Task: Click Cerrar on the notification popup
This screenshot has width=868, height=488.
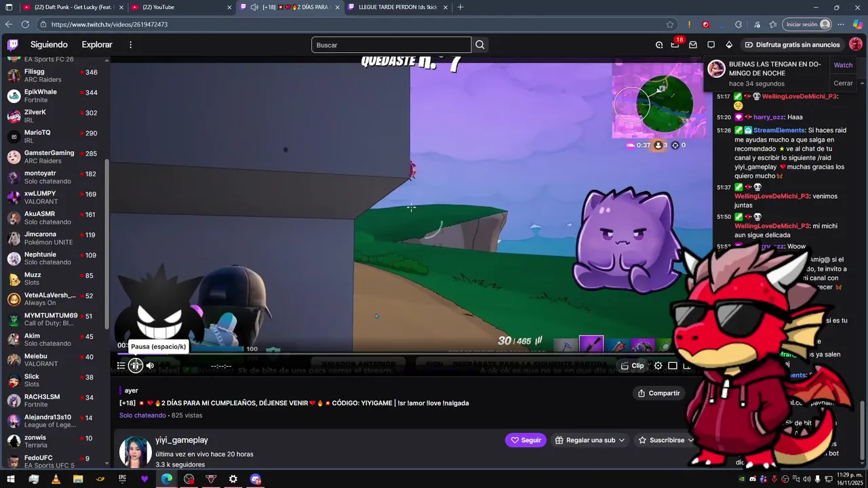Action: point(843,83)
